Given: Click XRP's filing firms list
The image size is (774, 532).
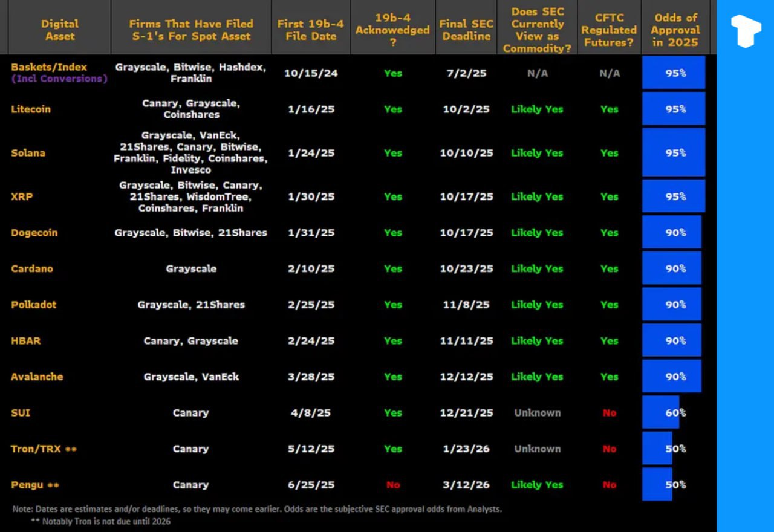Looking at the screenshot, I should (190, 196).
